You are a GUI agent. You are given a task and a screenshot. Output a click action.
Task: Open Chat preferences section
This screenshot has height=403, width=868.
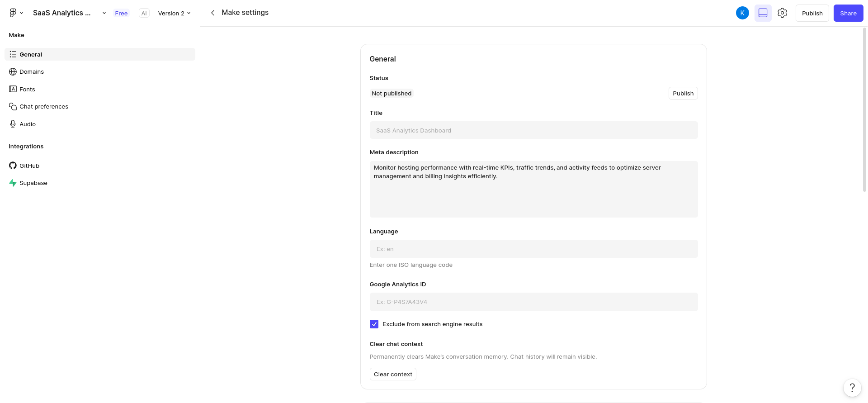100,107
